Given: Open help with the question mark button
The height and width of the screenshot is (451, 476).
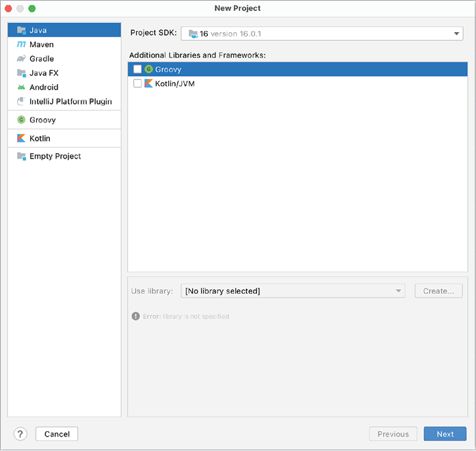Looking at the screenshot, I should pyautogui.click(x=20, y=434).
